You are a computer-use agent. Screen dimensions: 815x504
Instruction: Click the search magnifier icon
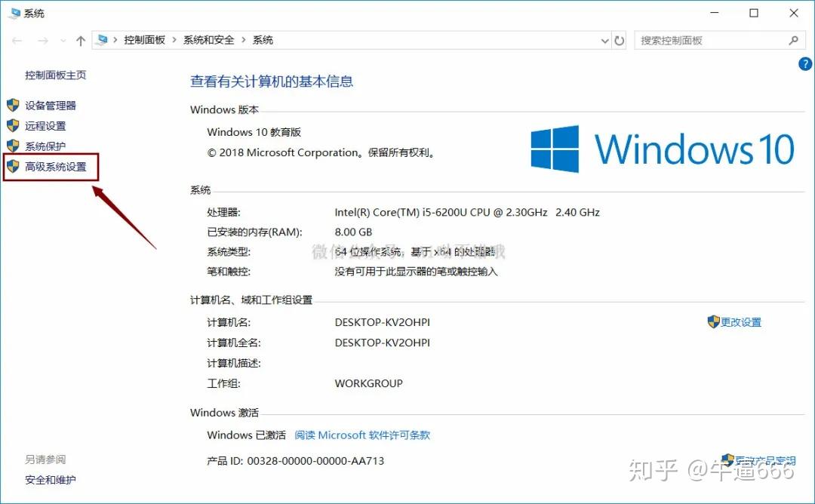[x=793, y=41]
